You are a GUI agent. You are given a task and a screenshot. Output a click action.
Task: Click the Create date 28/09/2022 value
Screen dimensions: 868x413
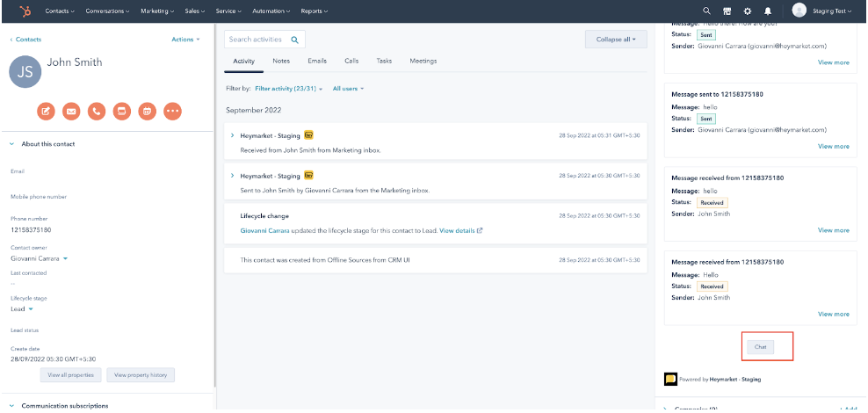point(53,359)
